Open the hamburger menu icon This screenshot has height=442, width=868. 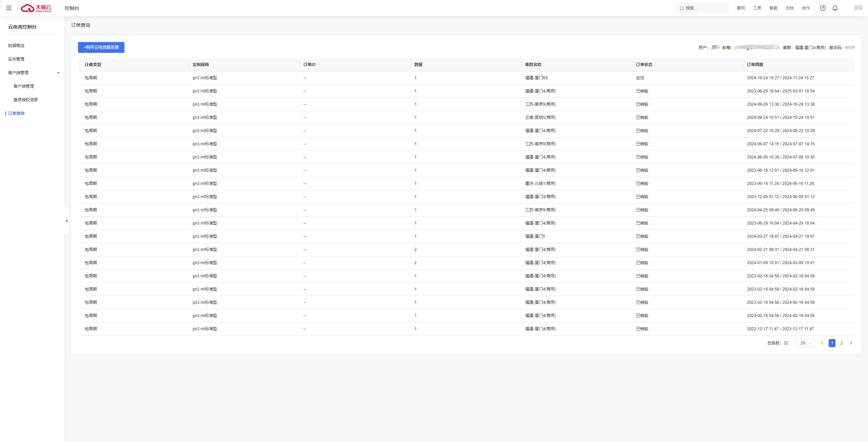pos(9,8)
